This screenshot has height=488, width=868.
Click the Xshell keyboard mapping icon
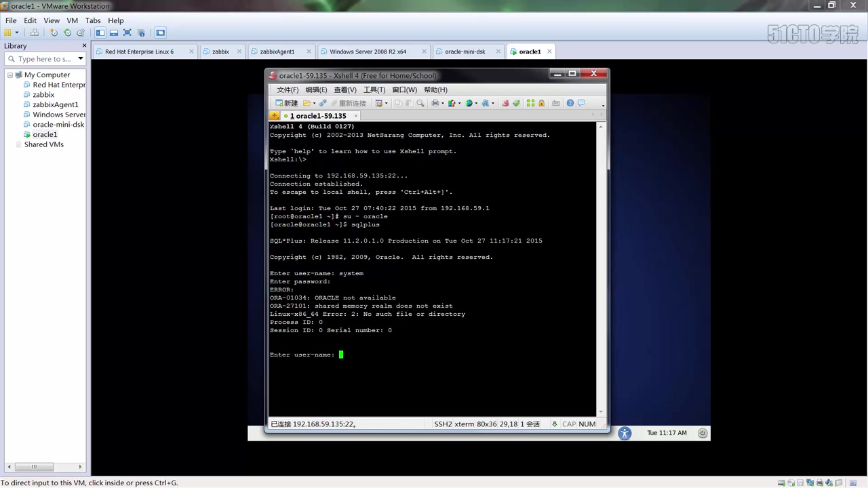(x=556, y=103)
